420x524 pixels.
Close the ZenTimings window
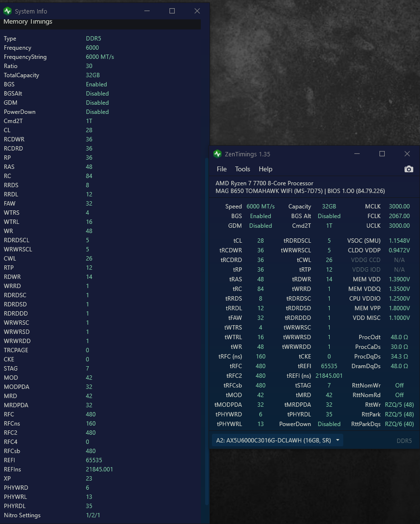(407, 154)
